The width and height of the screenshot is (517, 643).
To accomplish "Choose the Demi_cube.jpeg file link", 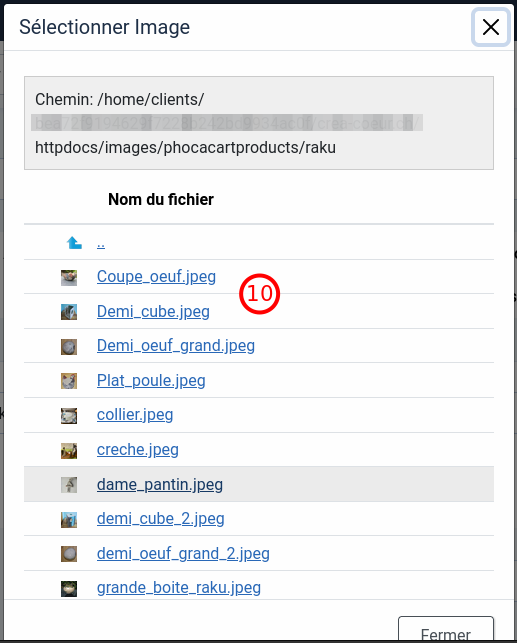I will point(153,312).
